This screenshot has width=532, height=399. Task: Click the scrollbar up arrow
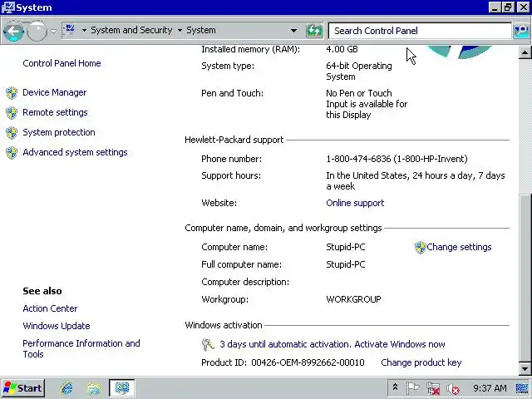coord(525,52)
